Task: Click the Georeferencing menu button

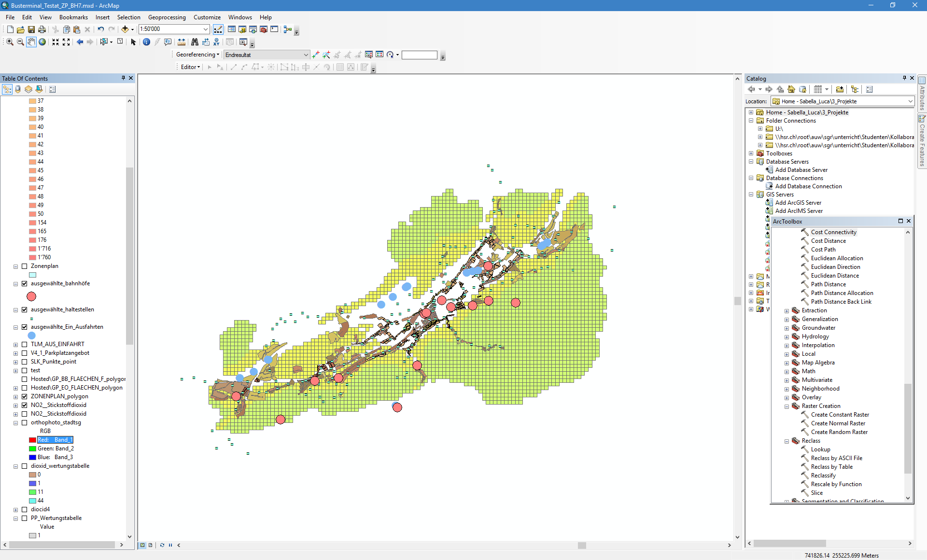Action: [x=197, y=55]
